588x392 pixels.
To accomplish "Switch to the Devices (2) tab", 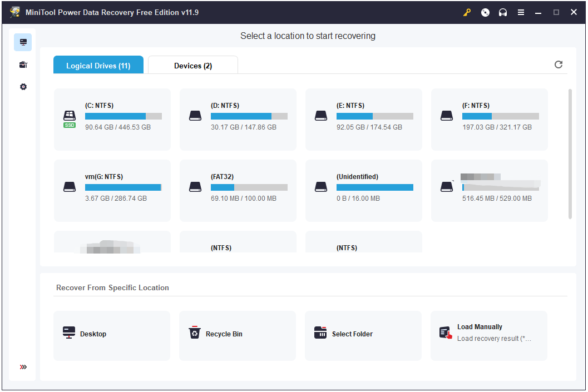I will [192, 66].
